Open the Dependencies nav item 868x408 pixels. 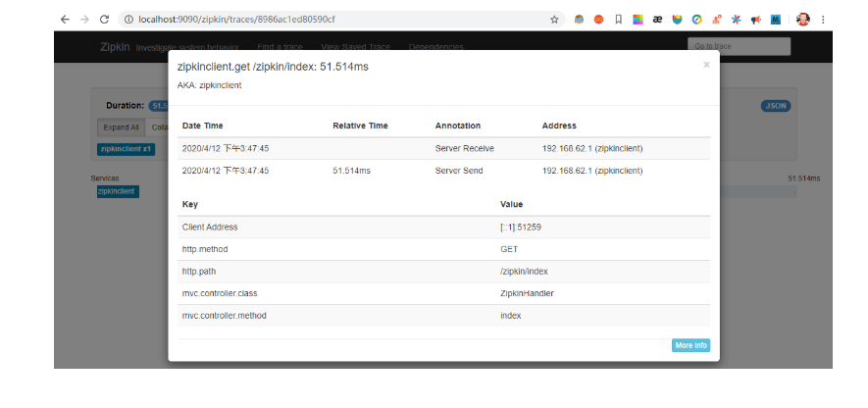(436, 47)
